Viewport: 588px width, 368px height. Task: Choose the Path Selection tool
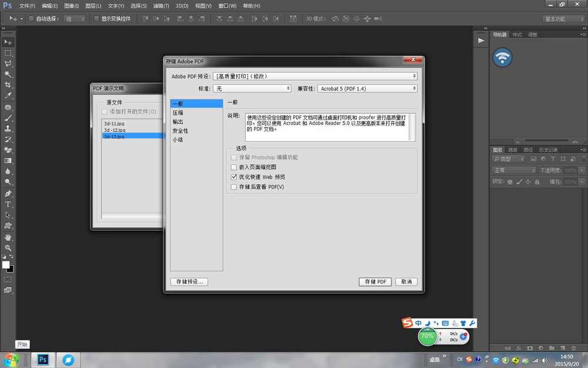click(8, 215)
